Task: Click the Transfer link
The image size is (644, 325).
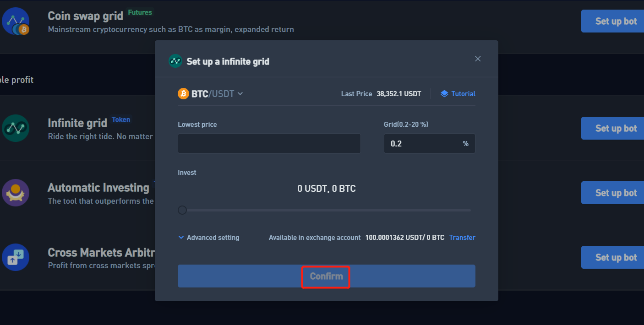Action: tap(462, 238)
